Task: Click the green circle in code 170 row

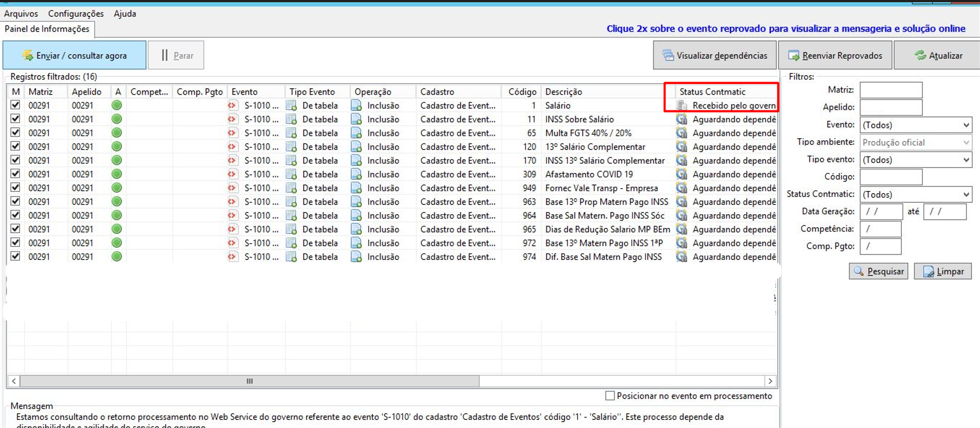Action: 116,160
